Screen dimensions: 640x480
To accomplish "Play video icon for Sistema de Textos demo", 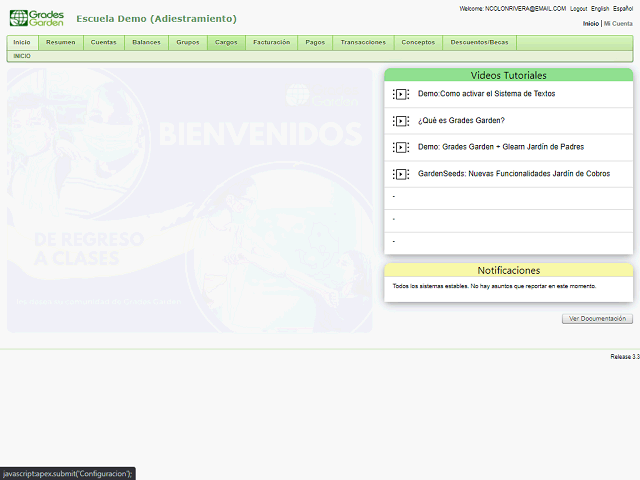I will point(401,94).
